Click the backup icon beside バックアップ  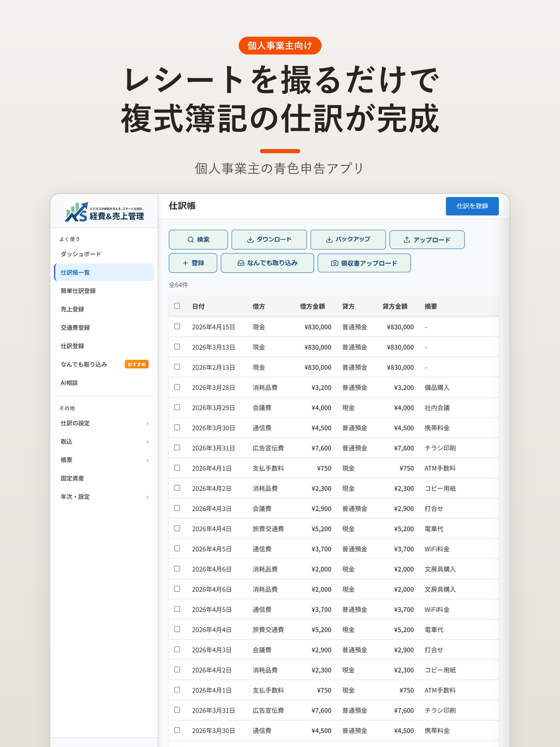point(329,240)
